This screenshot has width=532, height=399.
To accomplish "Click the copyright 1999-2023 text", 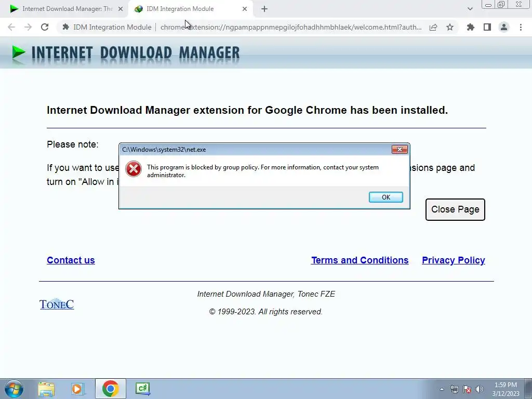I will point(265,312).
